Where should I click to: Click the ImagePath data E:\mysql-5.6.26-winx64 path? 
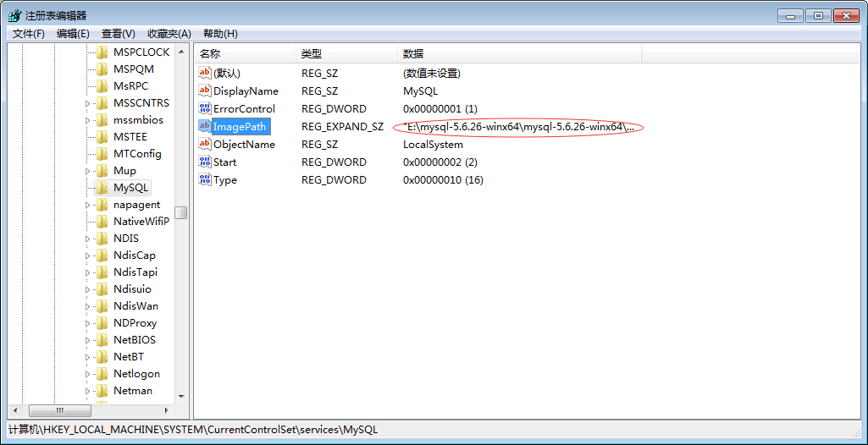(x=519, y=127)
